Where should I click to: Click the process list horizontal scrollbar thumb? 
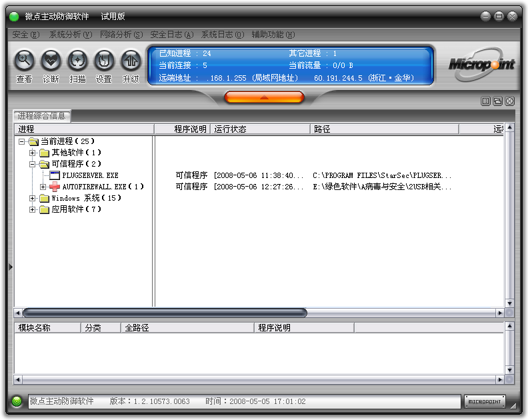[165, 313]
